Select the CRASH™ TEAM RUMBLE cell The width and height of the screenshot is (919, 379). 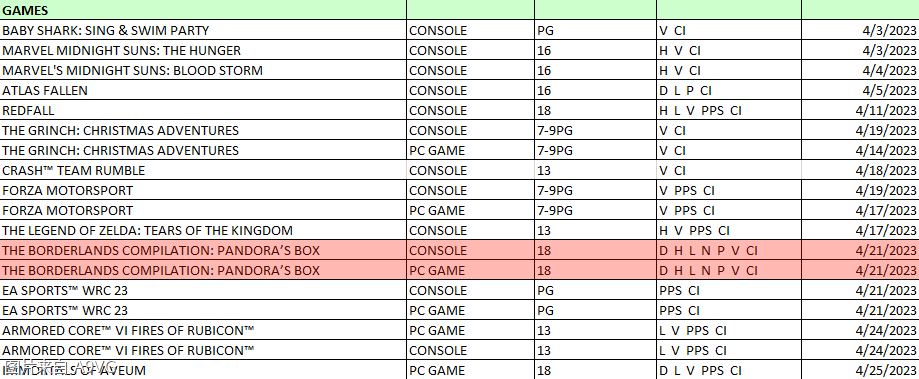[x=203, y=170]
